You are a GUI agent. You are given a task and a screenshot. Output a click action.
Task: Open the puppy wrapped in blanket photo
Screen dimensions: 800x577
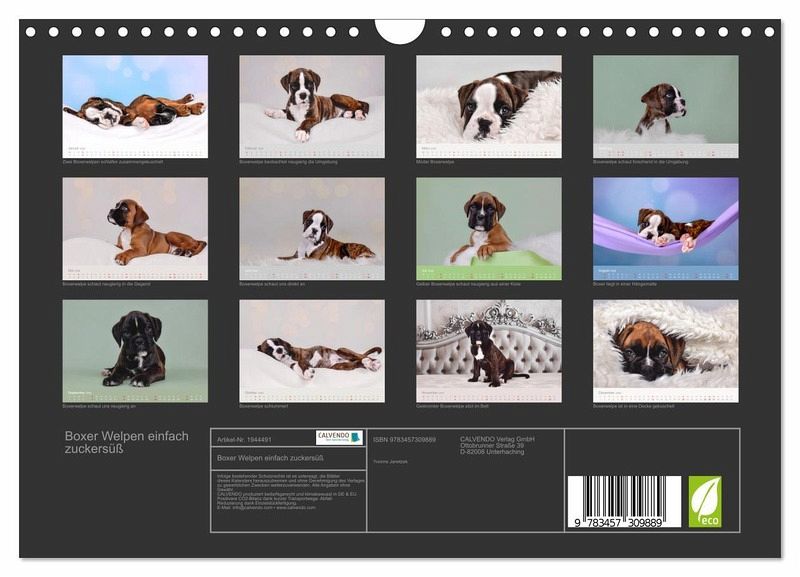(x=665, y=347)
